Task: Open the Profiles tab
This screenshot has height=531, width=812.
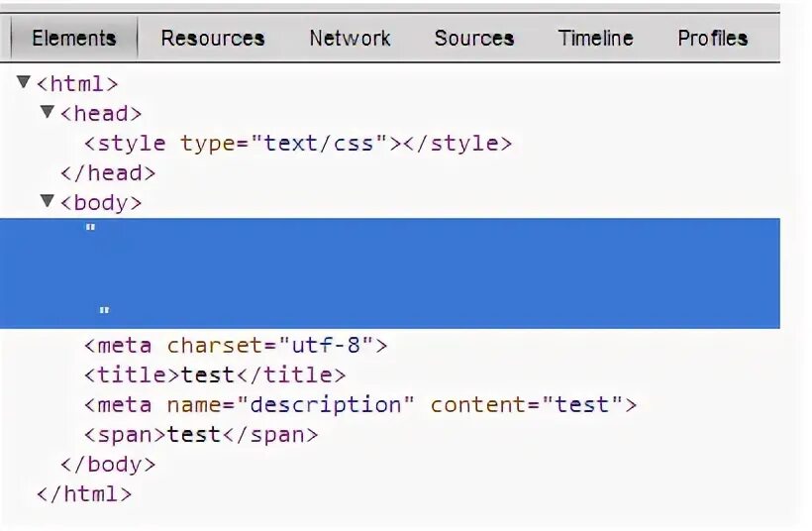Action: [x=712, y=39]
